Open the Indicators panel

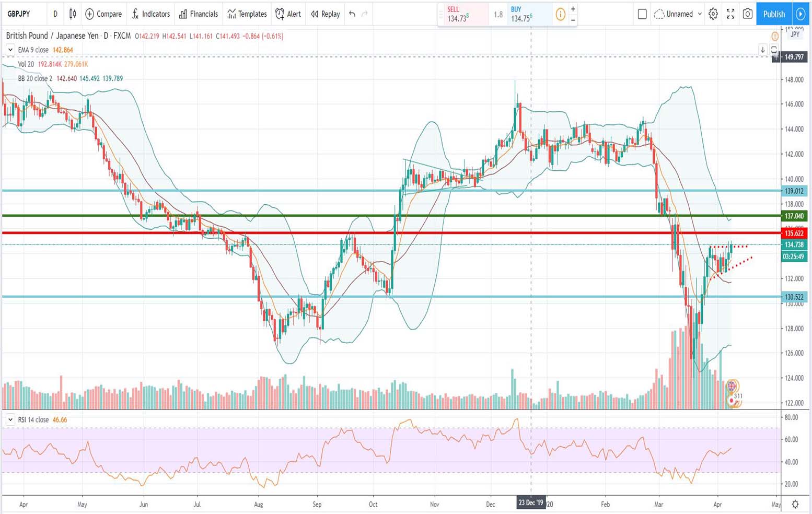pyautogui.click(x=150, y=14)
